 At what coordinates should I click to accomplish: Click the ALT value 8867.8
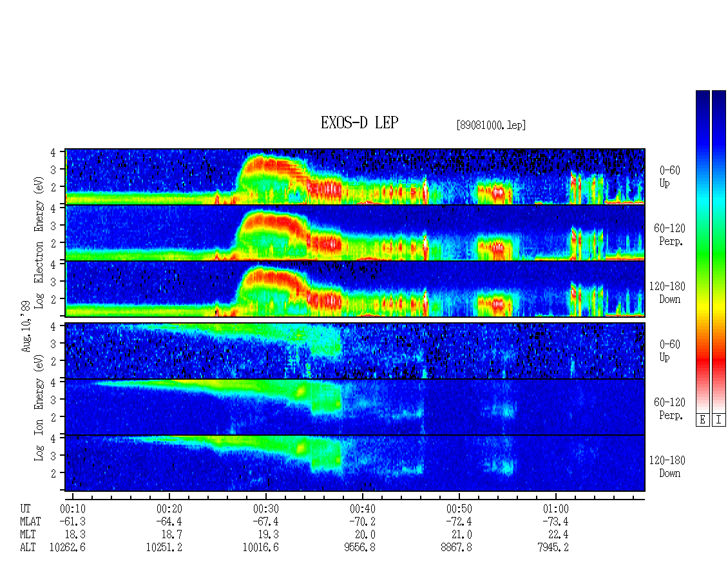pos(456,548)
